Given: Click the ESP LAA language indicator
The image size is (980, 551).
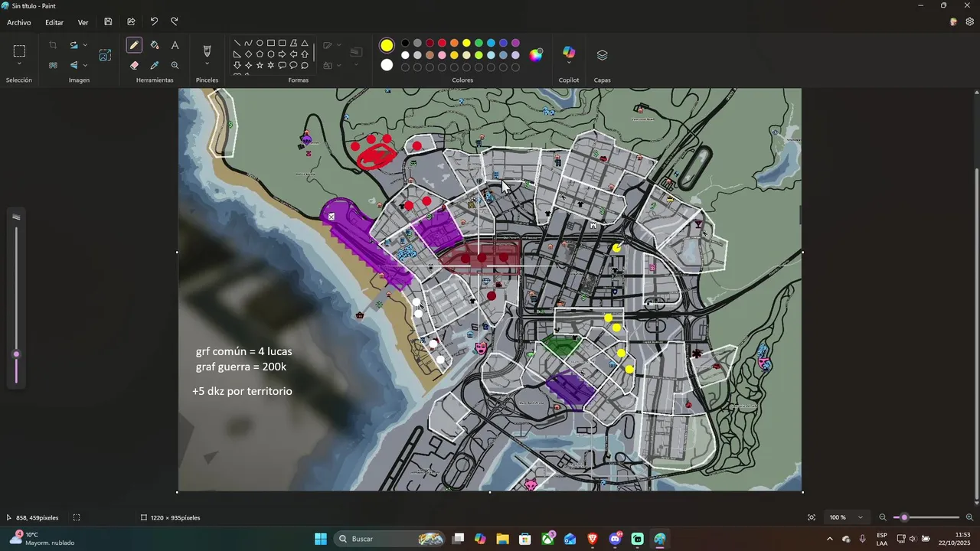Looking at the screenshot, I should [x=882, y=539].
